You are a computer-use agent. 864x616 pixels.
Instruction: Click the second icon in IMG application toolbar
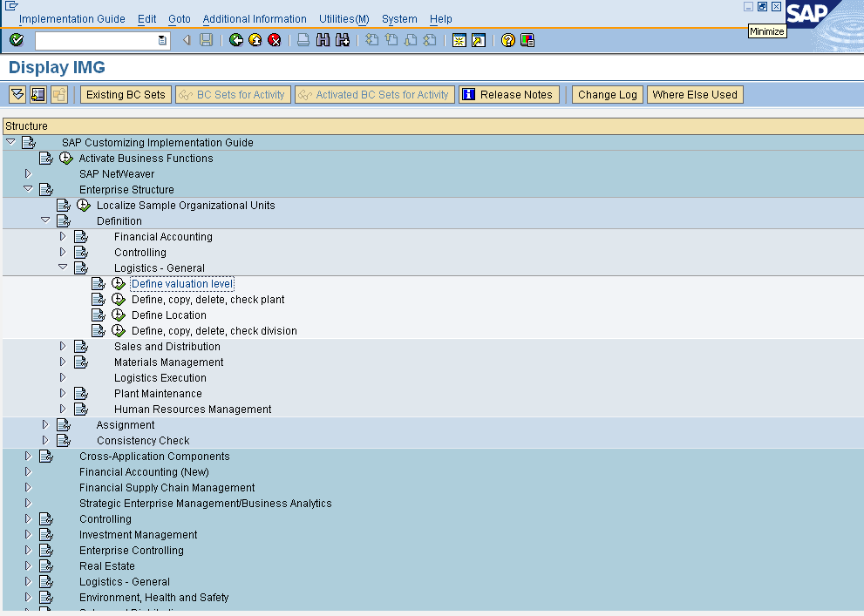[x=38, y=95]
